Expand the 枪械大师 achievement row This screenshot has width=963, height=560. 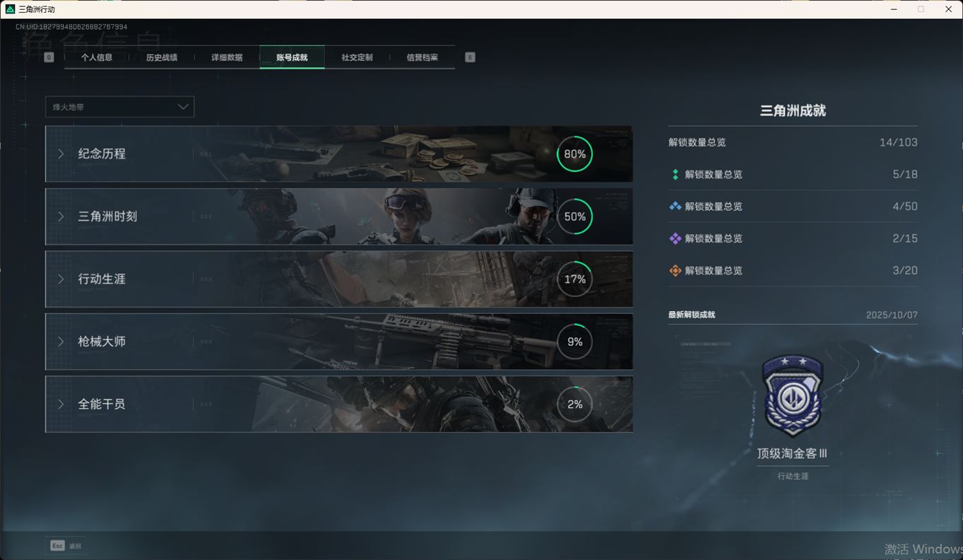point(338,342)
